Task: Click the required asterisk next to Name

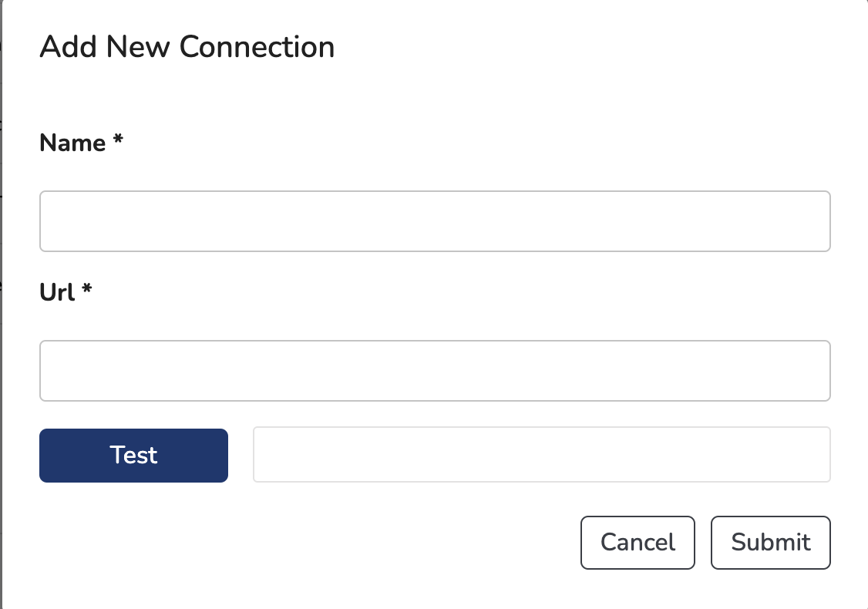Action: [x=118, y=139]
